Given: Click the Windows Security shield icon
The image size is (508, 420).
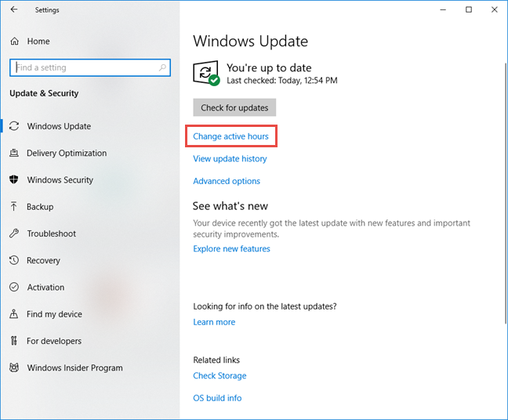Looking at the screenshot, I should [x=14, y=179].
